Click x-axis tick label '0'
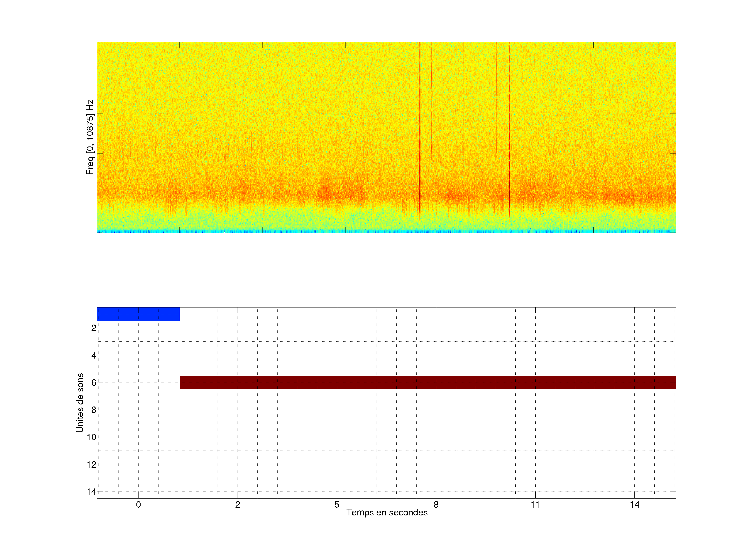The image size is (747, 560). pyautogui.click(x=138, y=505)
